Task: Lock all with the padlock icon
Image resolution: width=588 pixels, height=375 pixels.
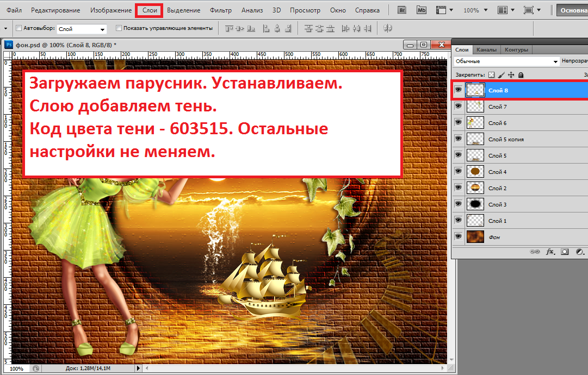Action: click(x=521, y=75)
